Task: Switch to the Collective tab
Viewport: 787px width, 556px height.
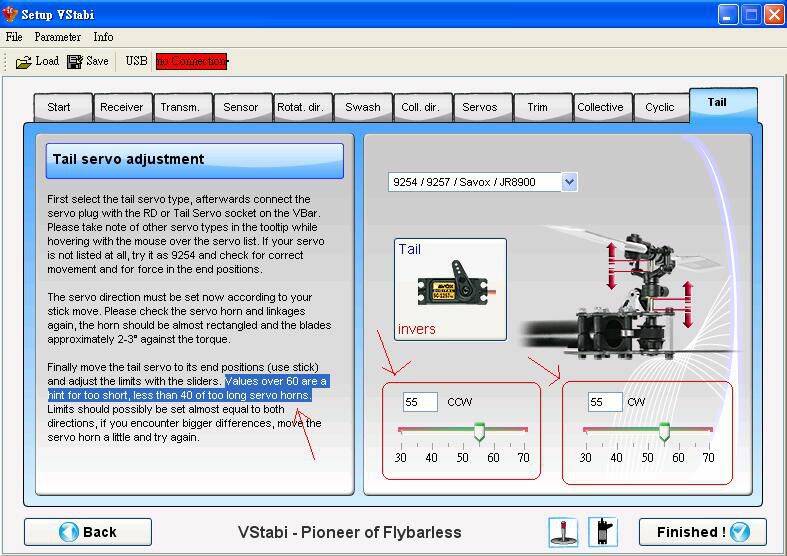Action: pos(602,107)
